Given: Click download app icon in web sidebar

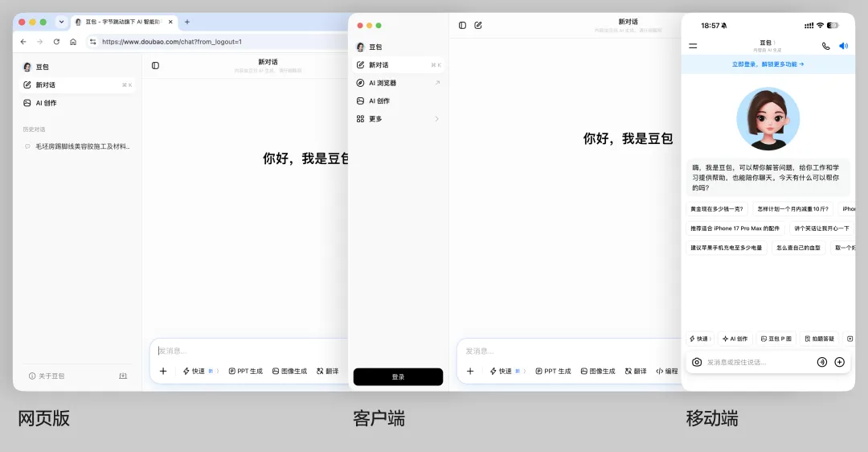Looking at the screenshot, I should click(x=123, y=376).
